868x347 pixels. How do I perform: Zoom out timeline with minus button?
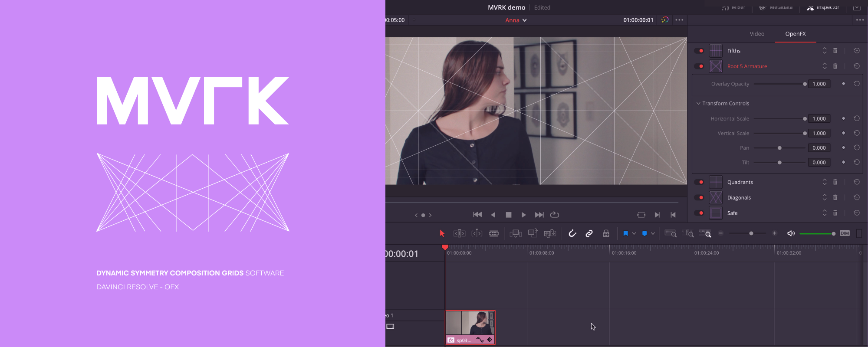tap(721, 233)
